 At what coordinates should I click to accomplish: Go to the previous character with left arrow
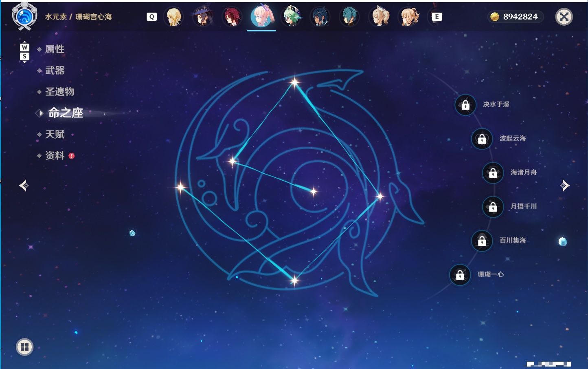point(24,186)
